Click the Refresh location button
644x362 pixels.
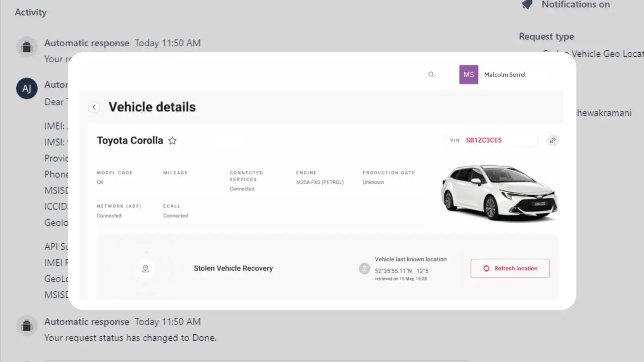[x=510, y=268]
